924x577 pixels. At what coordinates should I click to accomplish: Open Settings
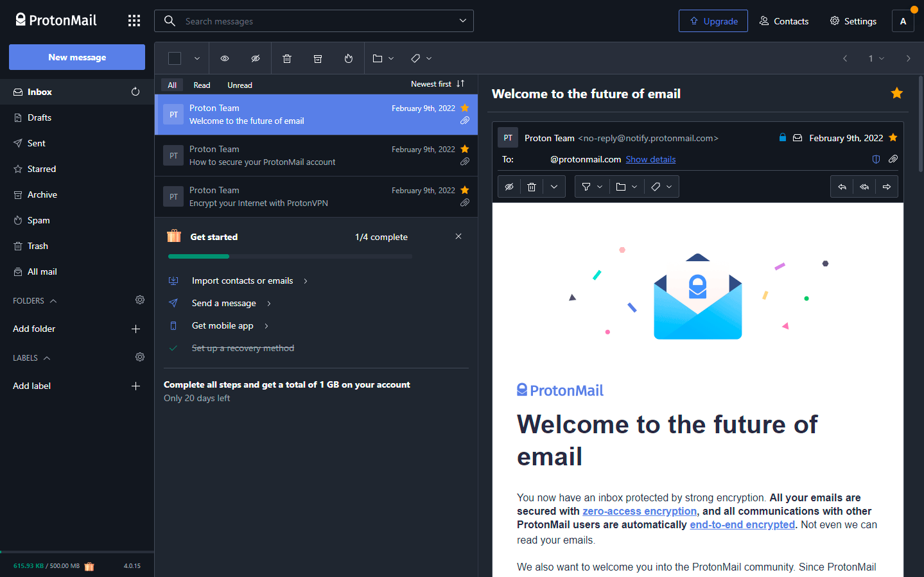click(x=853, y=21)
